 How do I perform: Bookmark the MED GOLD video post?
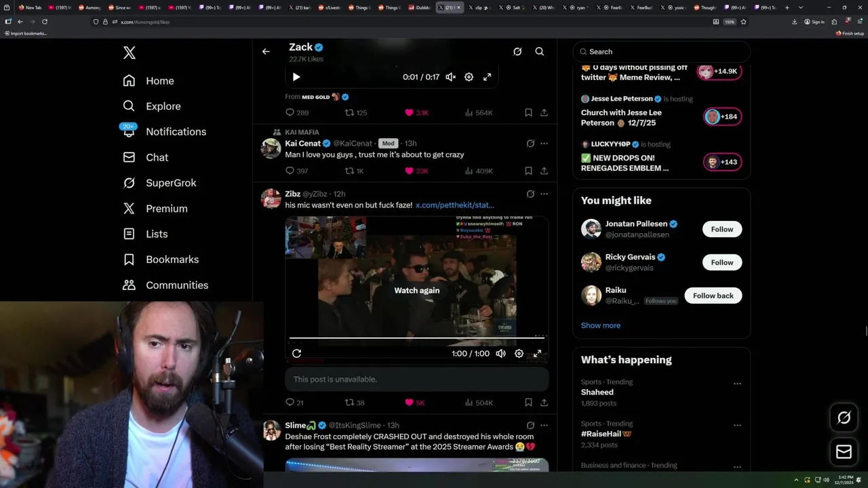pyautogui.click(x=528, y=113)
